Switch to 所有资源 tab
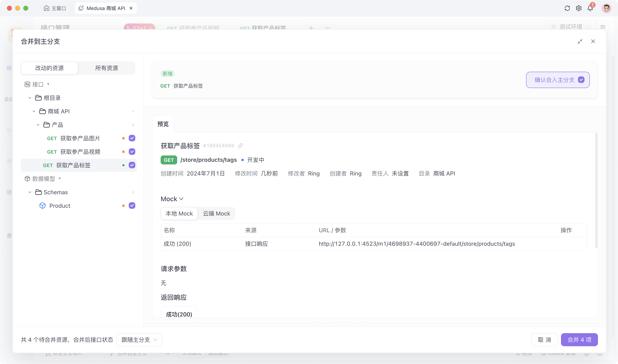Screen dimensions: 618x364 click(x=106, y=68)
